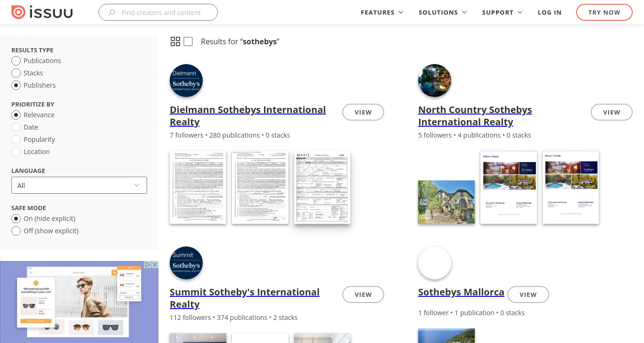This screenshot has width=644, height=343.
Task: Open Dielmann Sotheby's profile avatar
Action: point(186,81)
